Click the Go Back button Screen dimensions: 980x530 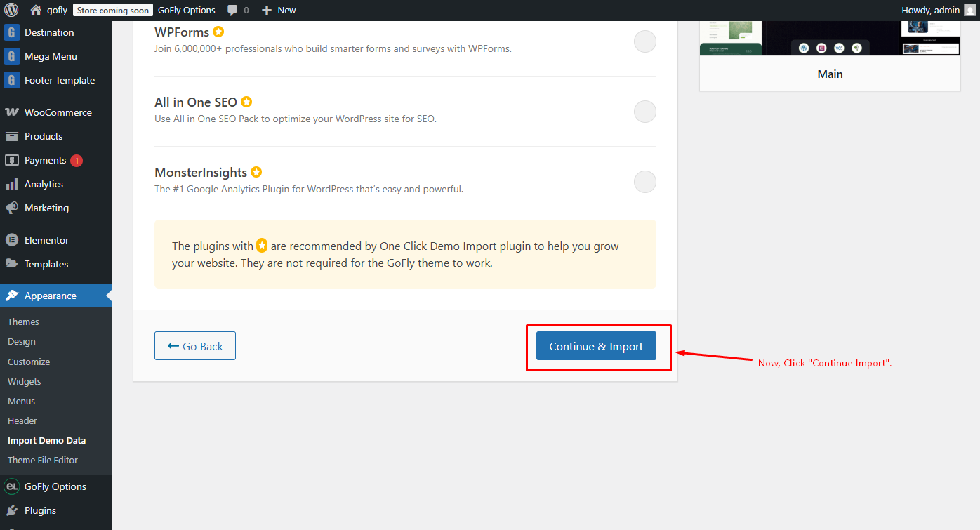click(195, 346)
